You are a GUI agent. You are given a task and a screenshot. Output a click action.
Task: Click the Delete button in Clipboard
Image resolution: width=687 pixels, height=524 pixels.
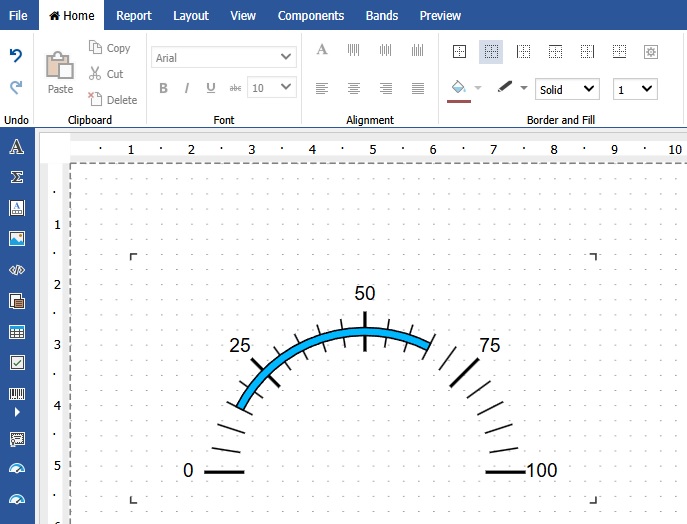(113, 99)
